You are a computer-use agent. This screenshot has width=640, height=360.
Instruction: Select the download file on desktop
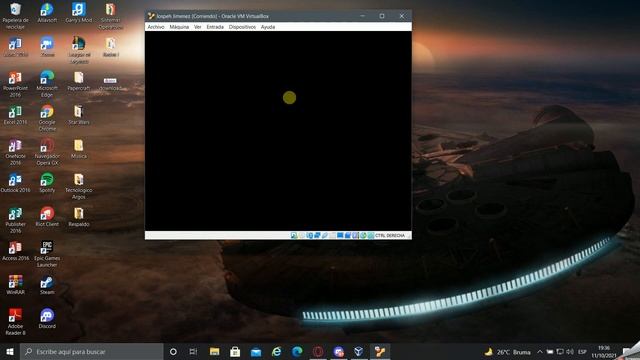(110, 84)
